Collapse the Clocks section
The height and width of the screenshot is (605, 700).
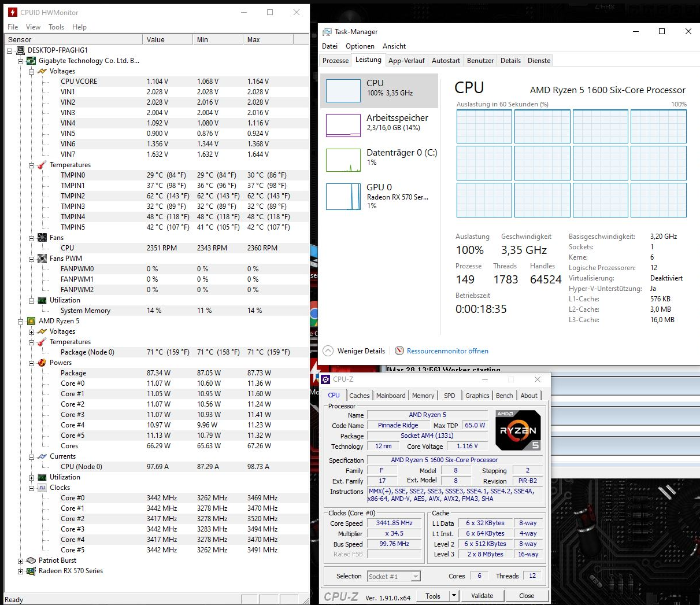(32, 488)
